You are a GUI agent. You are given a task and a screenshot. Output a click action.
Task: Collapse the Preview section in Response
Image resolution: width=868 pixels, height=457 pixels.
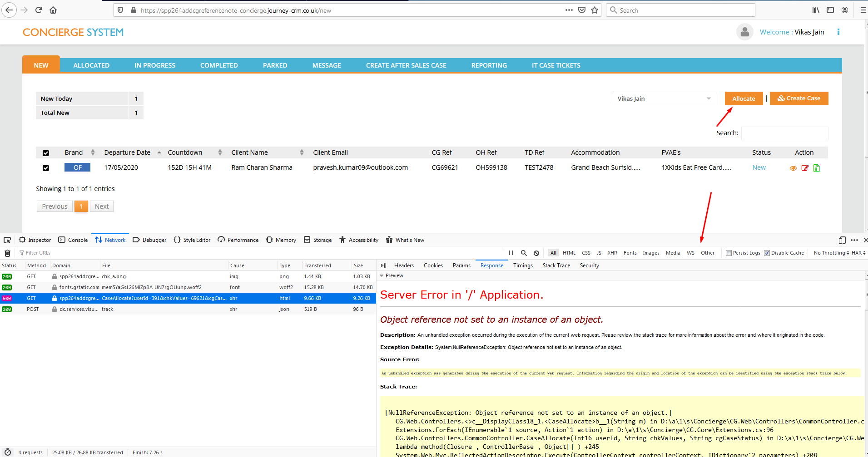[382, 276]
